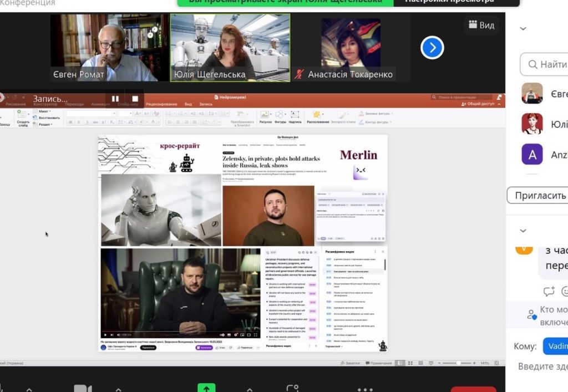Open the Запись ribbon tab

tap(206, 104)
